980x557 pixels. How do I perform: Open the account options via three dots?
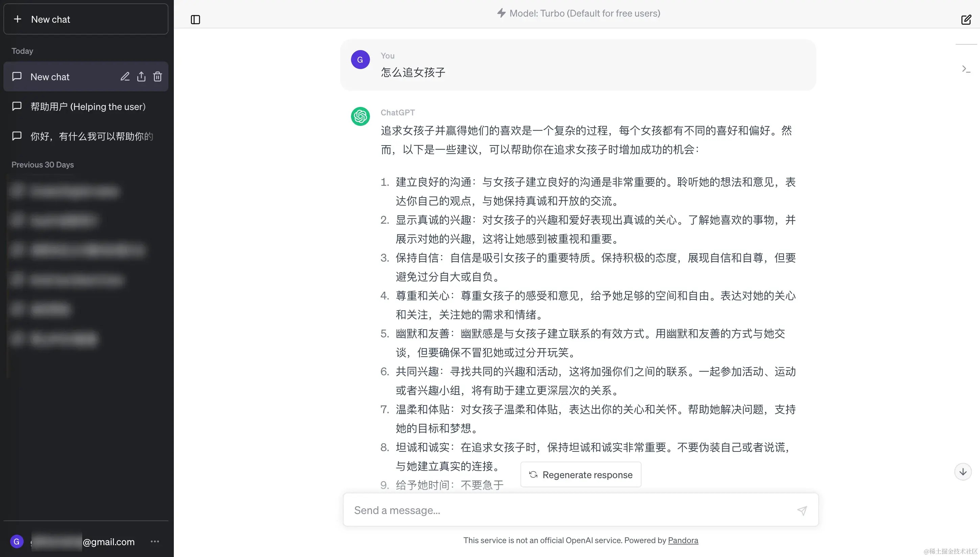[155, 541]
